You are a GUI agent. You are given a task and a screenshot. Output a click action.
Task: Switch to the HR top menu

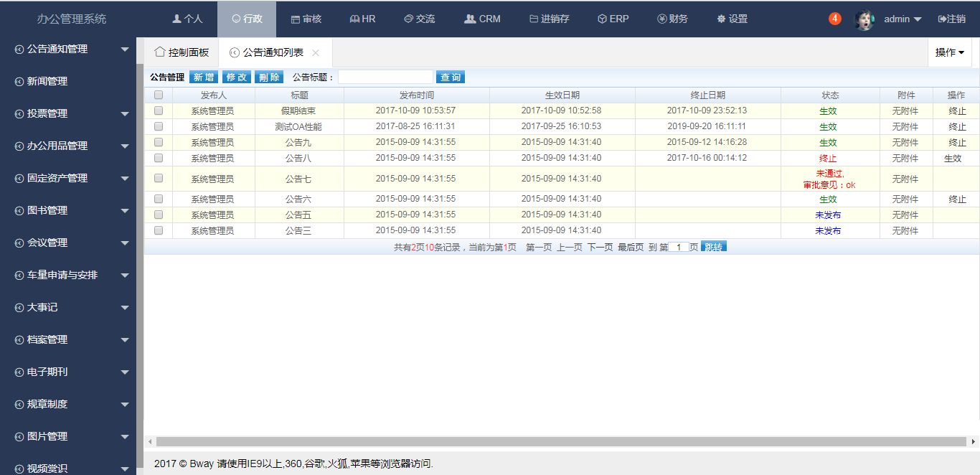click(362, 19)
